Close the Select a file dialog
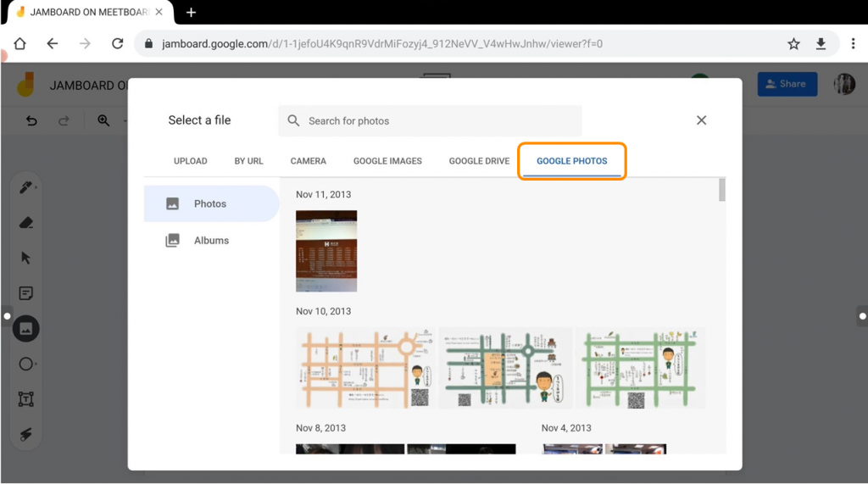Screen dimensions: 868x484 [x=701, y=120]
